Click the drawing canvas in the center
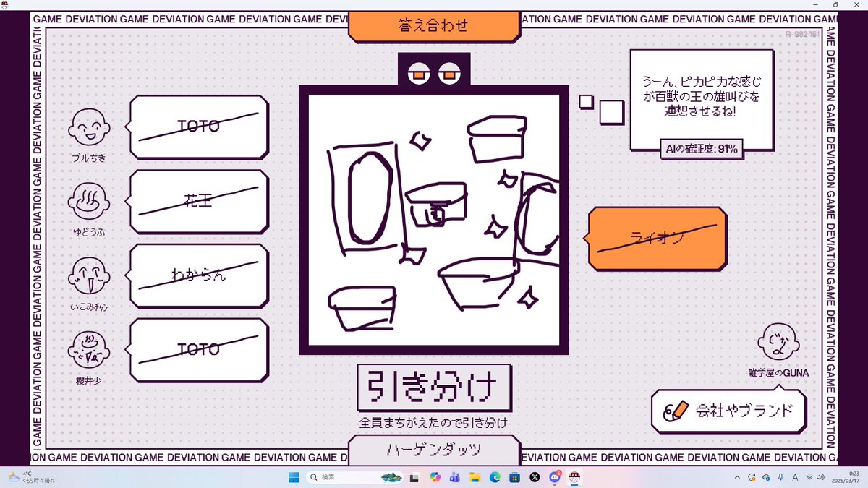 (434, 220)
